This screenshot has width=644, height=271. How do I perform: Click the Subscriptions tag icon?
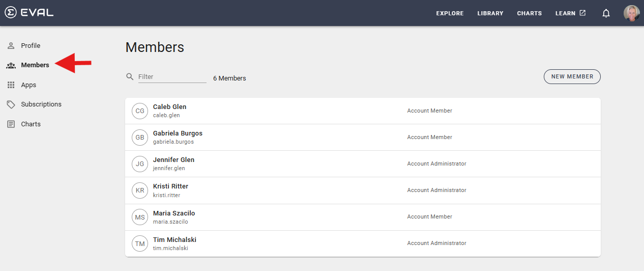click(11, 104)
